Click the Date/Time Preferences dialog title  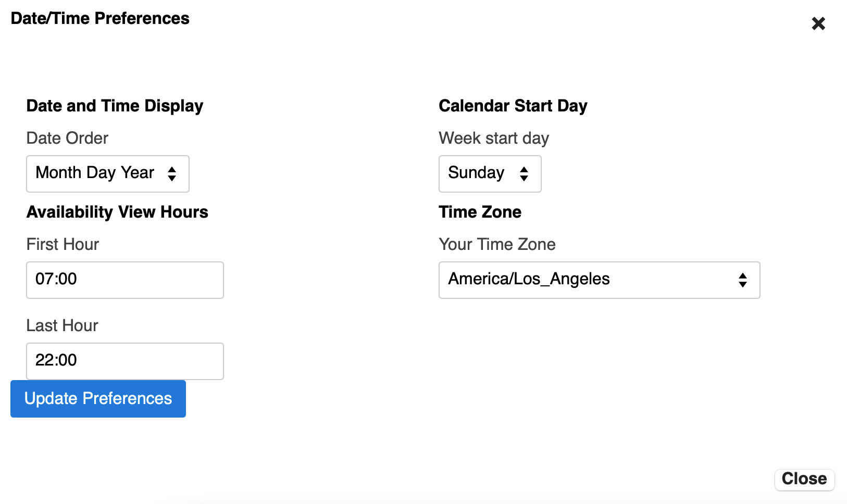pyautogui.click(x=100, y=18)
